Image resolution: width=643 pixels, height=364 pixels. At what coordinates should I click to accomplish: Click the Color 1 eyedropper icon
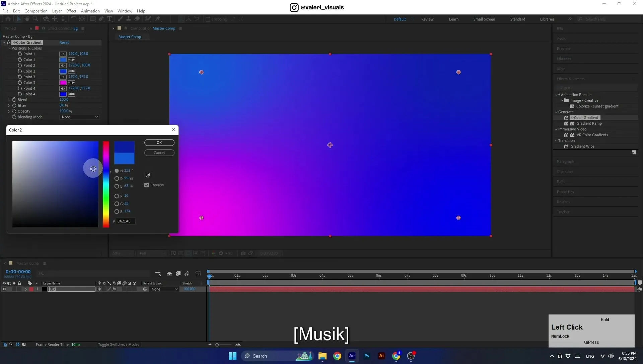point(72,60)
